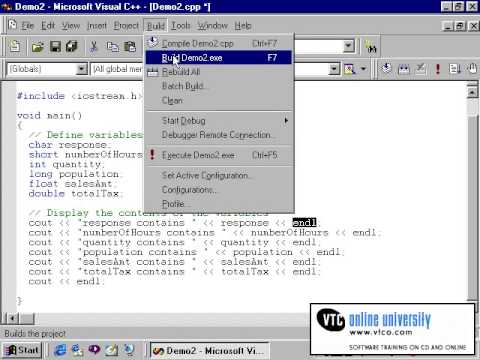Click the Show Desktop quick launch icon
The image size is (480, 360).
(111, 350)
